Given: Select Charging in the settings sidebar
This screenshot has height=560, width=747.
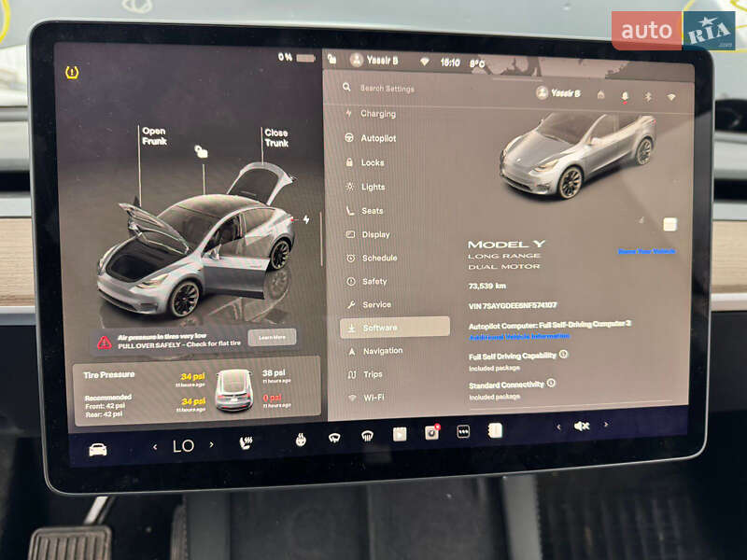Looking at the screenshot, I should (377, 113).
